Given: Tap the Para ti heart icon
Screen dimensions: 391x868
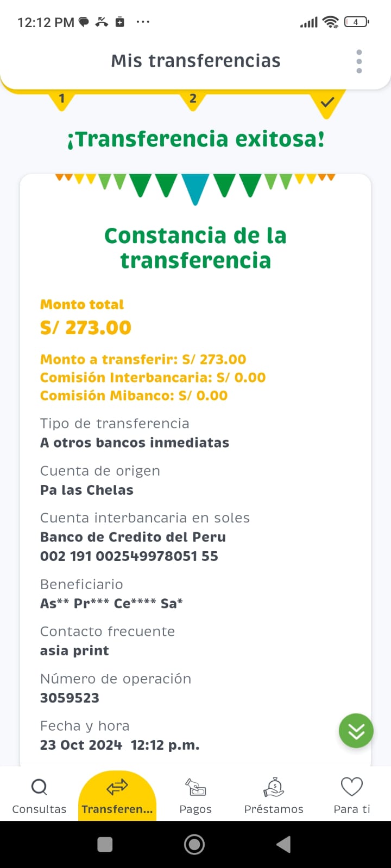Looking at the screenshot, I should [x=352, y=787].
